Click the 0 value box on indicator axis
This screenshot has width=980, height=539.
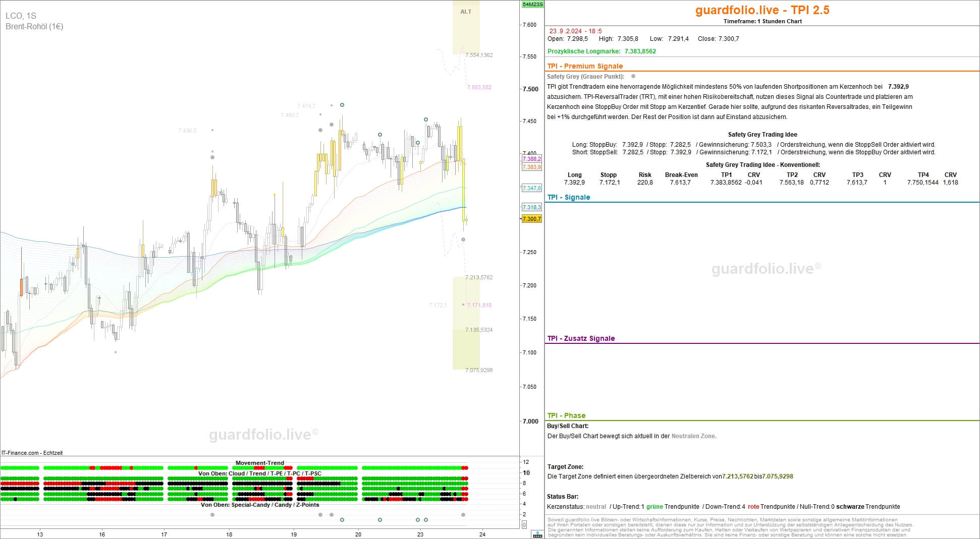(524, 525)
